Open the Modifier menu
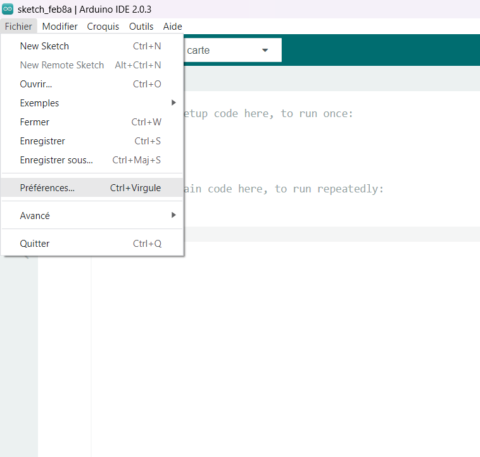480x457 pixels. pos(60,26)
